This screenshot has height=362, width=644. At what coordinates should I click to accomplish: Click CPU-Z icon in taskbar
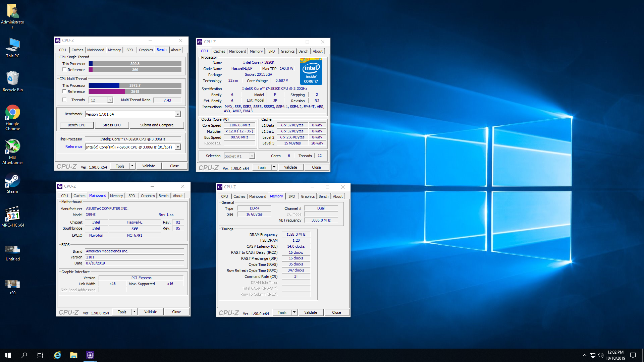point(90,355)
